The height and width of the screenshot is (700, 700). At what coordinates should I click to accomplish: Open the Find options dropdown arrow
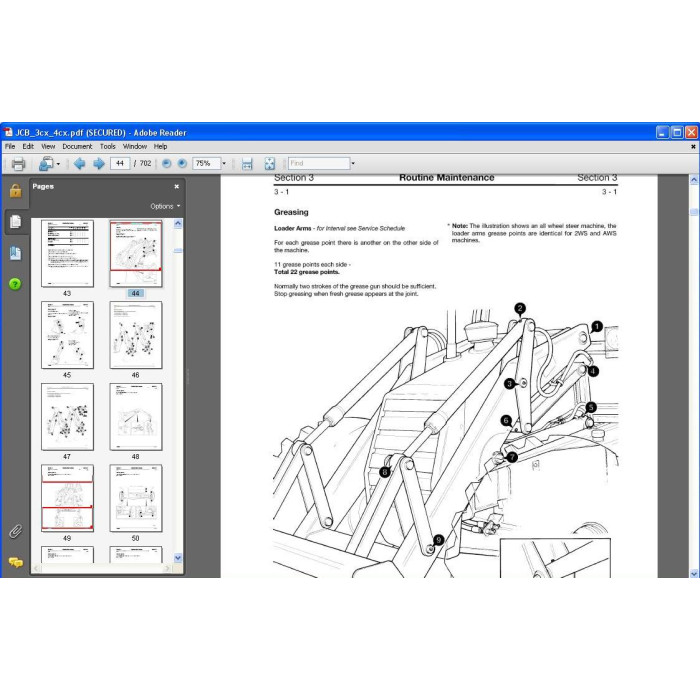(353, 163)
